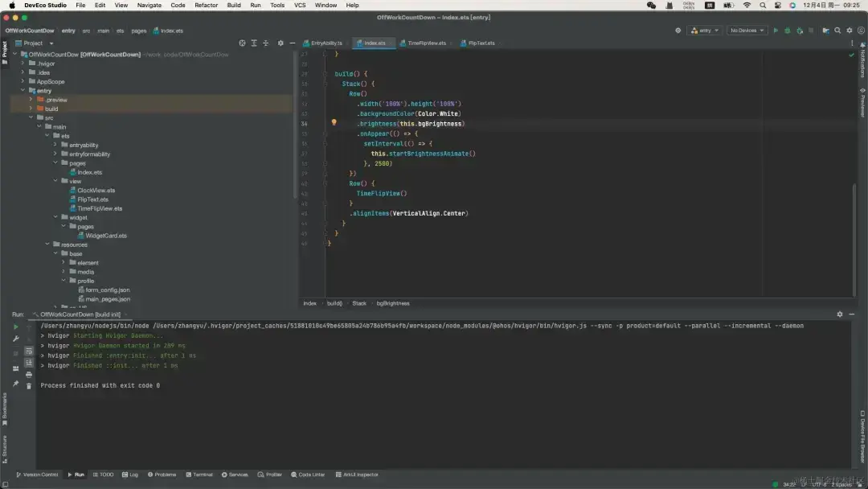Viewport: 868px width, 489px height.
Task: Expand the entryability folder
Action: pyautogui.click(x=55, y=145)
